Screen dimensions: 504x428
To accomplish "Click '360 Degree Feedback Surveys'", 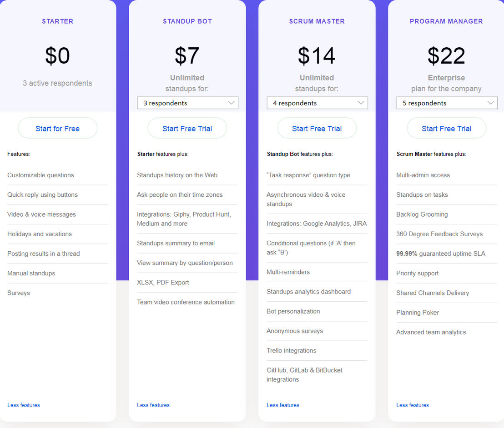I will 439,234.
